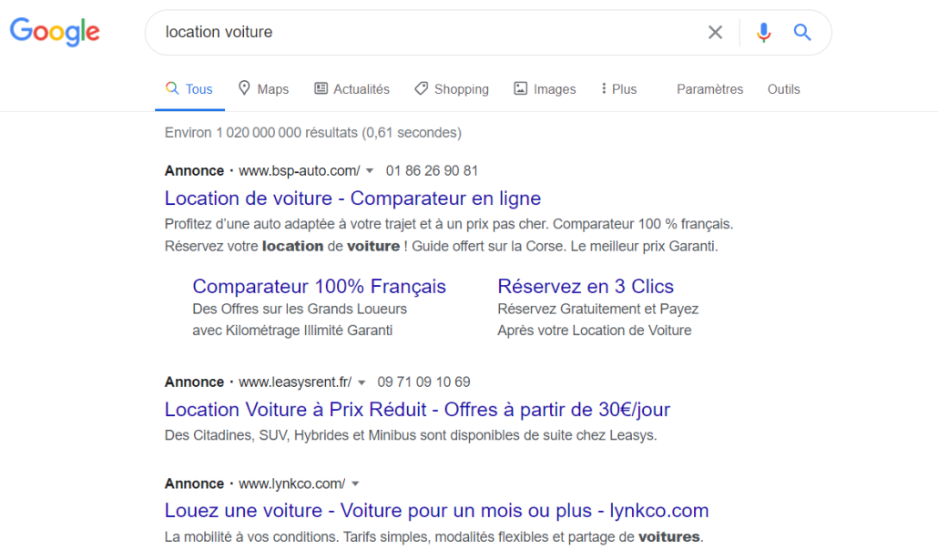
Task: Click the www.lynkco.com/ URL text
Action: [292, 484]
